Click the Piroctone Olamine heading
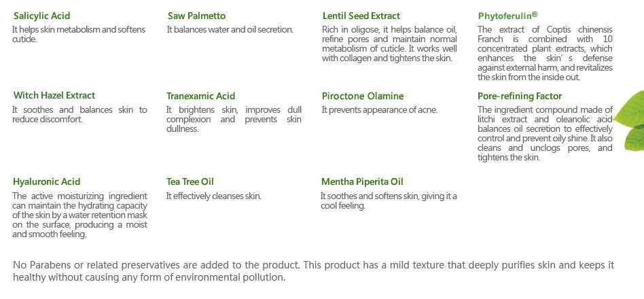Screen dimensions: 644x299 click(x=363, y=96)
